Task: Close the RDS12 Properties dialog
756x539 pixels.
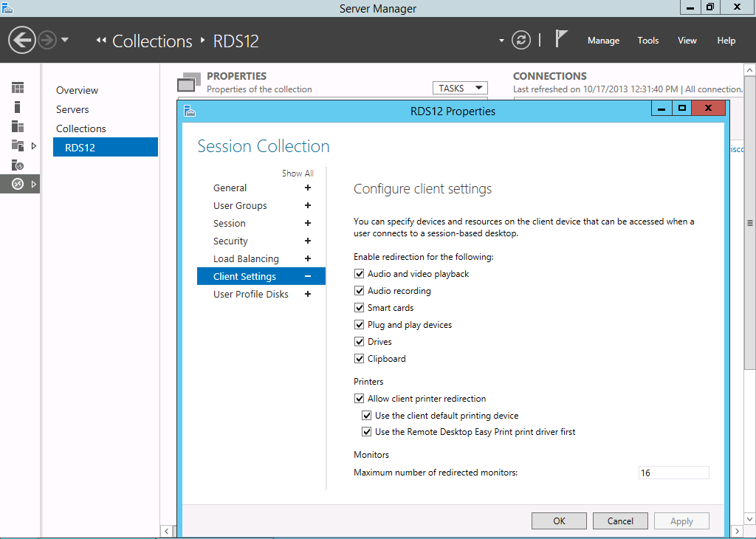Action: pos(708,109)
